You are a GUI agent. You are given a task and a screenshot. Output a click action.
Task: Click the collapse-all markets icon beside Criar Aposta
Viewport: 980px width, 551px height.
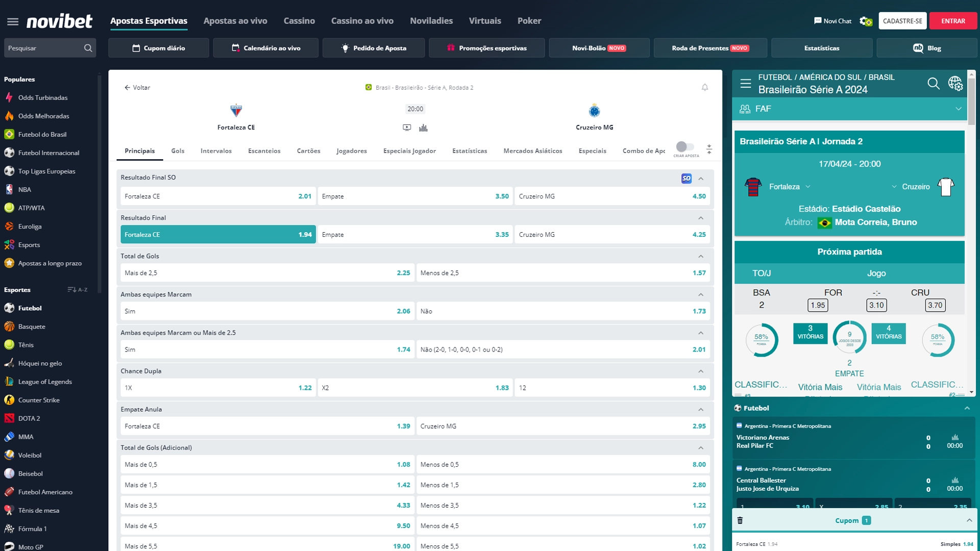tap(709, 149)
